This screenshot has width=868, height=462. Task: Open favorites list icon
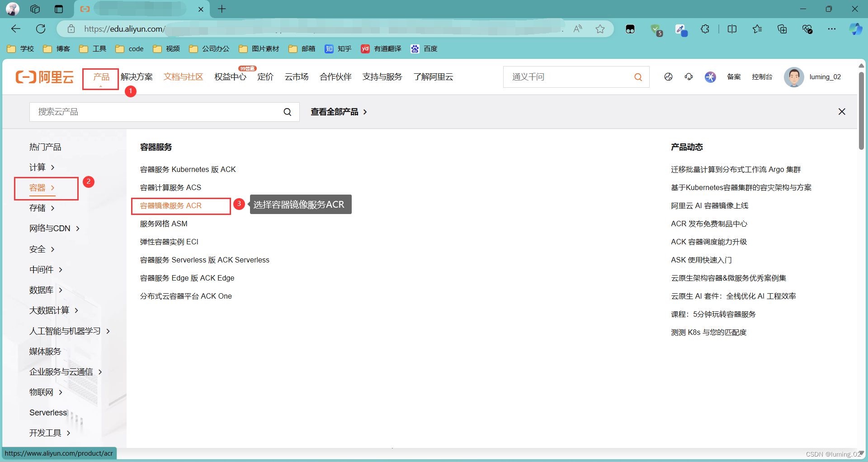757,29
